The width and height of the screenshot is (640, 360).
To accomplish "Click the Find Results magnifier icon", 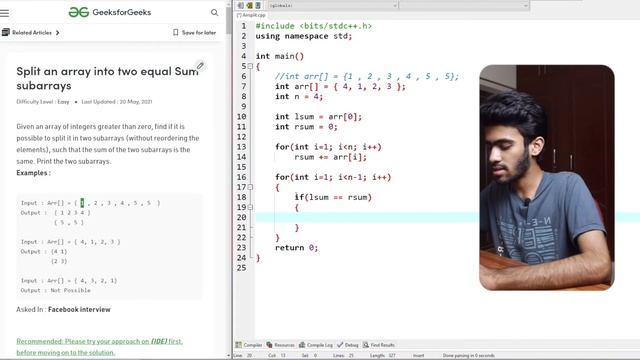I will [366, 345].
